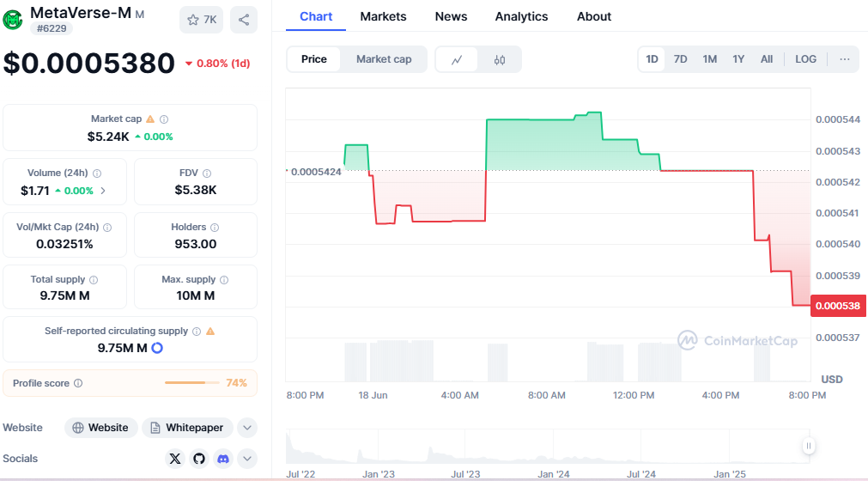Grab the range selector handle on mini chart
The height and width of the screenshot is (481, 868).
point(809,446)
